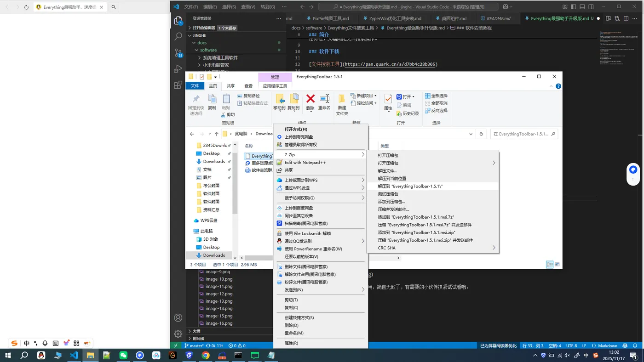
Task: Choose Edit with Notepad++ in context menu
Action: tap(321, 163)
